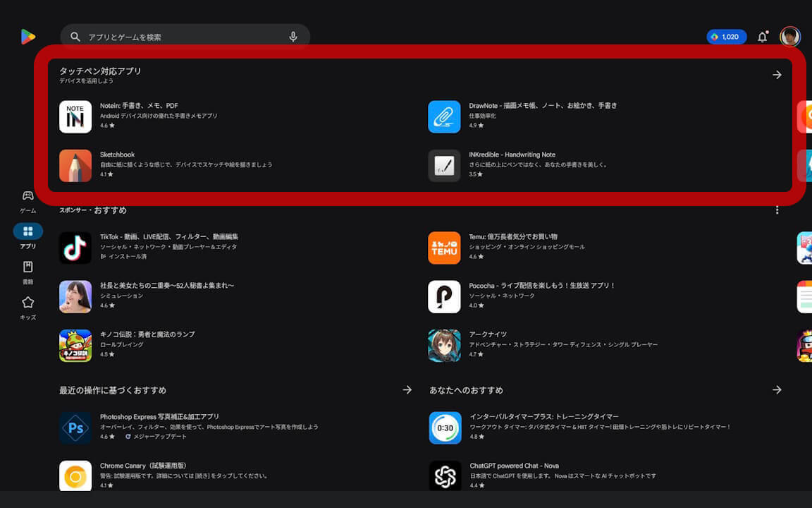Tap the Arknights app icon

pyautogui.click(x=444, y=345)
